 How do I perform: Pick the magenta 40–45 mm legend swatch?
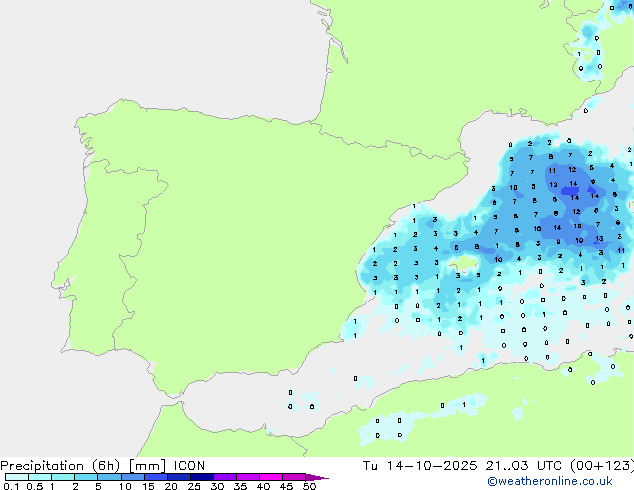click(x=271, y=477)
